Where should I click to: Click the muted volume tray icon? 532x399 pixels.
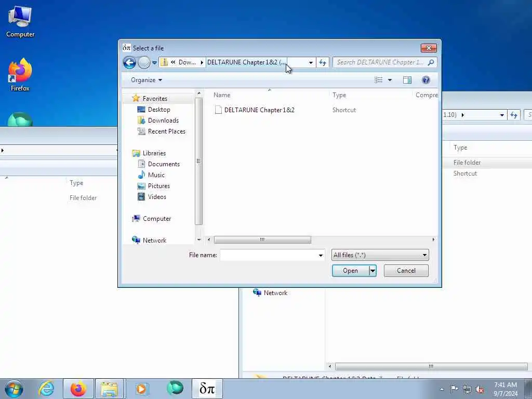480,389
